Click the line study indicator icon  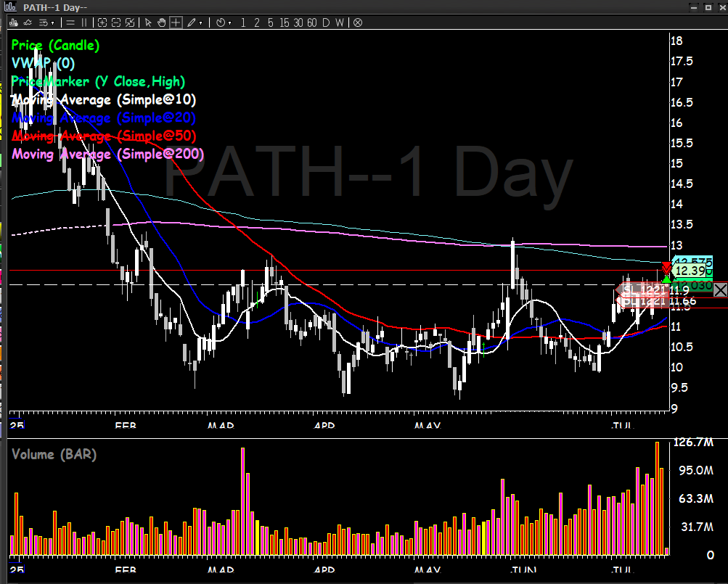(x=28, y=22)
